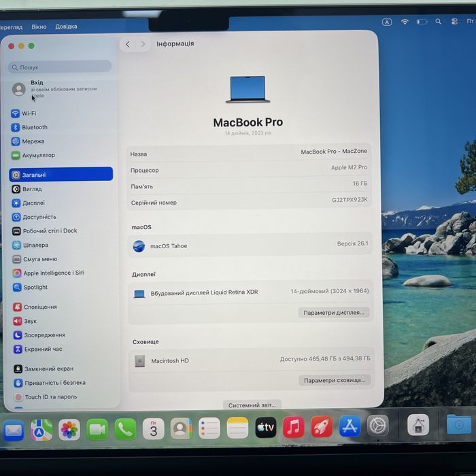Launch Mail from the Dock

point(14,430)
